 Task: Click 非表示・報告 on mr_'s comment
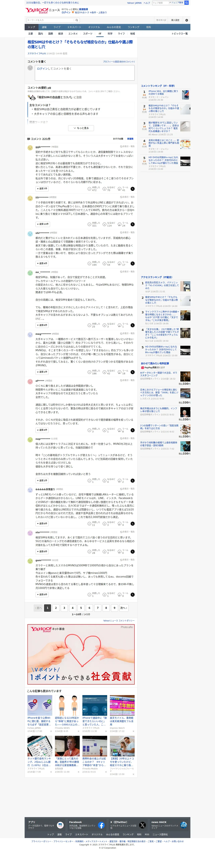point(127,272)
